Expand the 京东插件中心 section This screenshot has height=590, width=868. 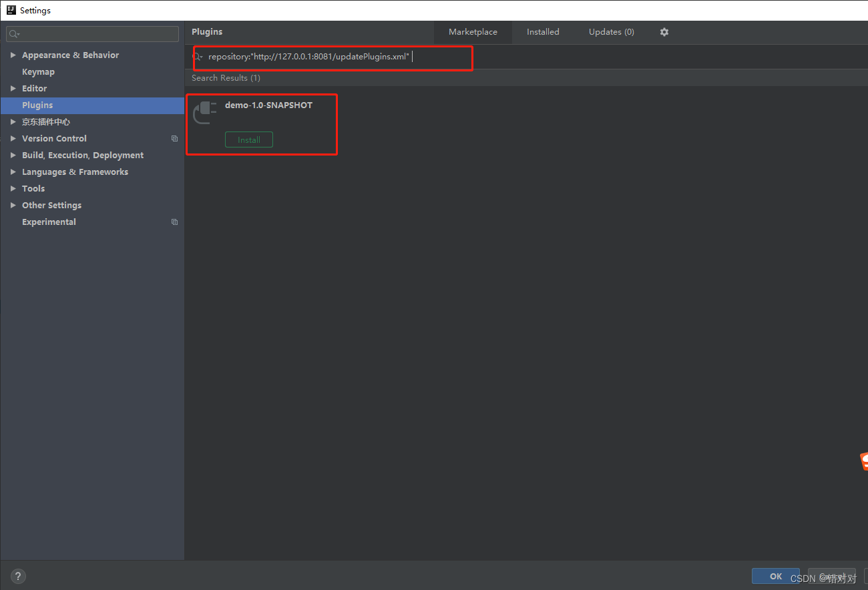13,122
